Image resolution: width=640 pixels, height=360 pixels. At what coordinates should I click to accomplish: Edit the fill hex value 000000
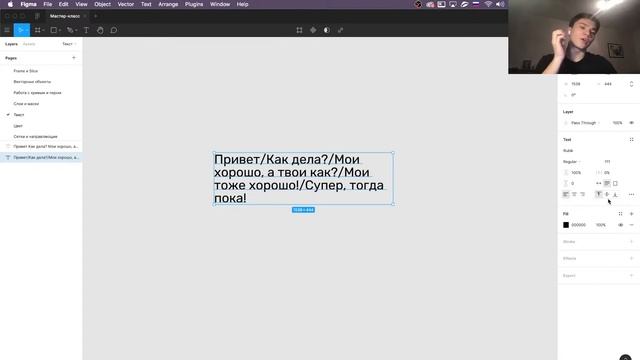tap(578, 225)
